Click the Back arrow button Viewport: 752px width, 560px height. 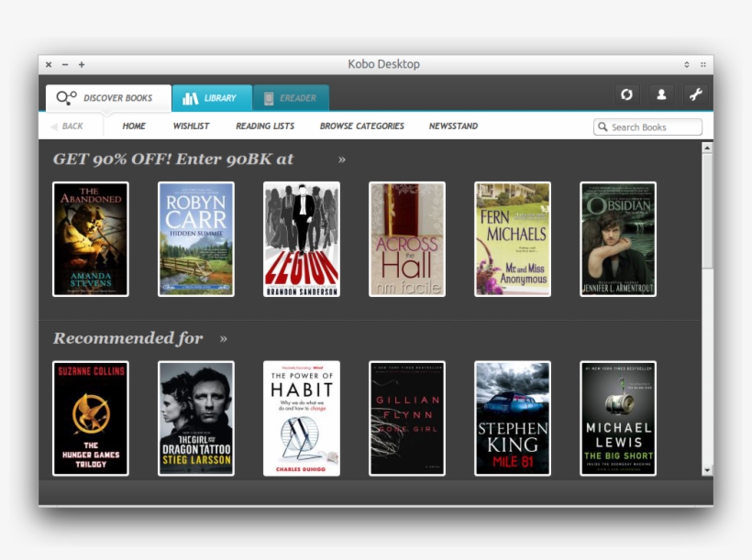click(66, 126)
